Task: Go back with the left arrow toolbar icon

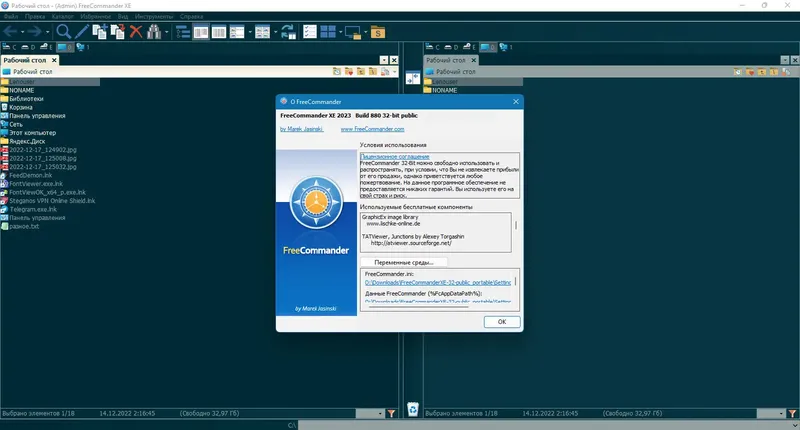Action: (x=10, y=32)
